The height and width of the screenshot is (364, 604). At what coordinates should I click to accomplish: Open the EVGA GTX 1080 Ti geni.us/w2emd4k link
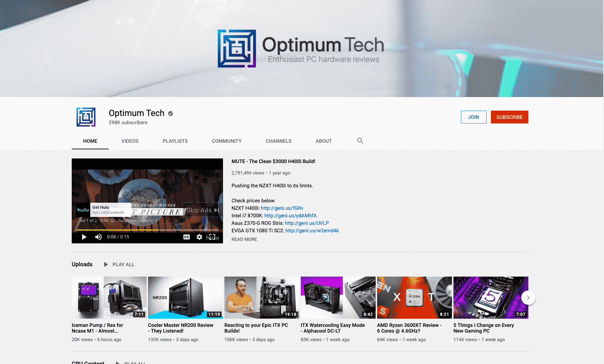[x=312, y=231]
